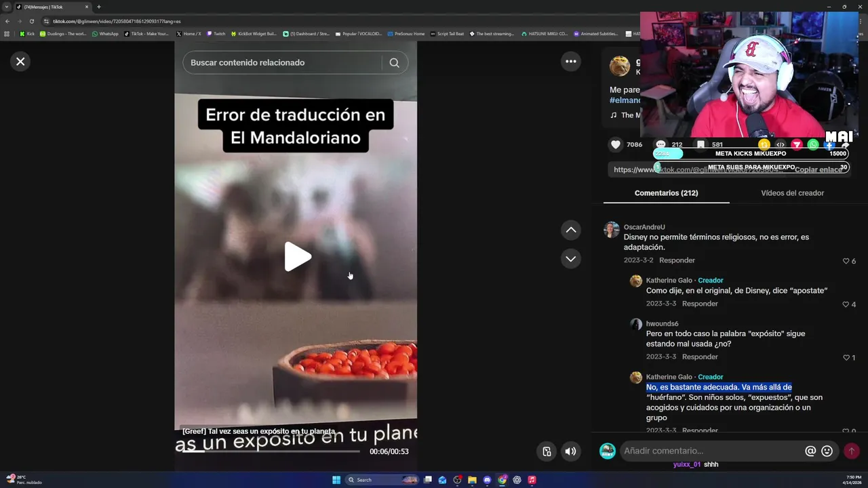Open the three-dots more options menu
This screenshot has width=868, height=488.
pyautogui.click(x=571, y=62)
